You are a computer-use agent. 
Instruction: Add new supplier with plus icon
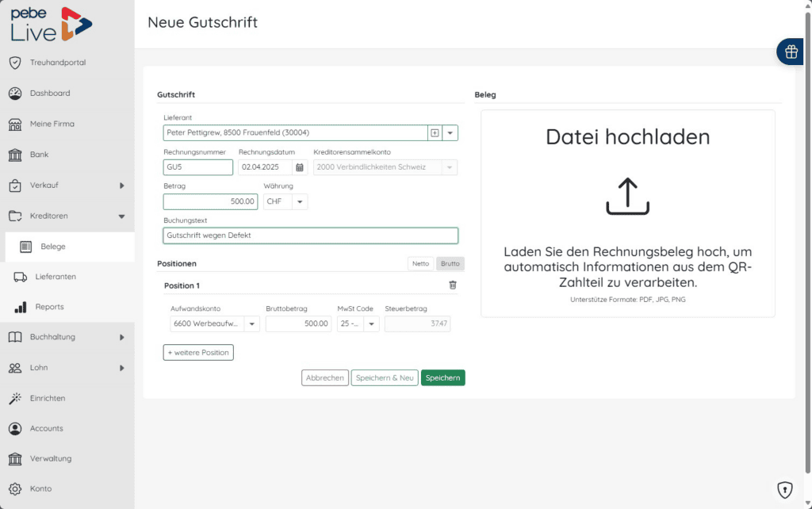pos(435,133)
